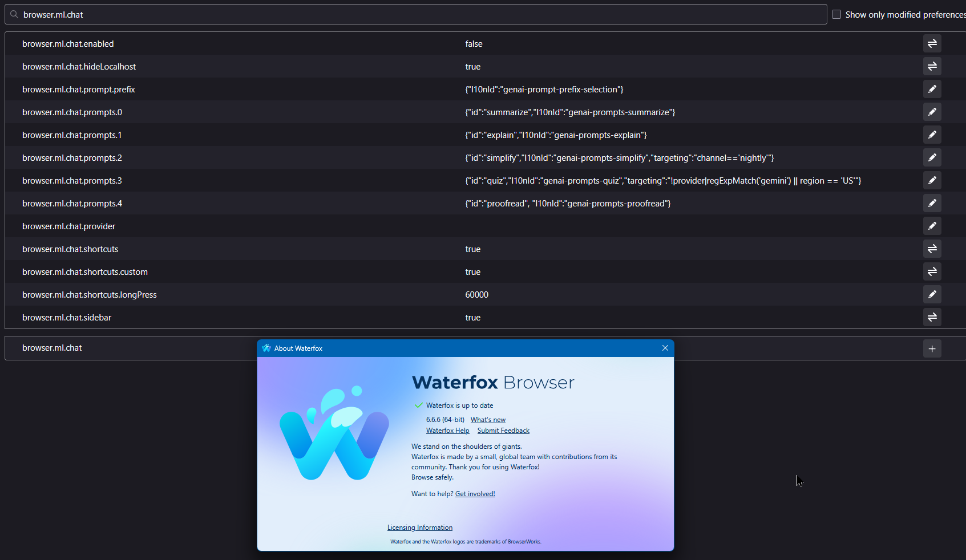Screen dimensions: 966x560
Task: Toggle browser.ml.chat.shortcuts preference value
Action: tap(932, 249)
